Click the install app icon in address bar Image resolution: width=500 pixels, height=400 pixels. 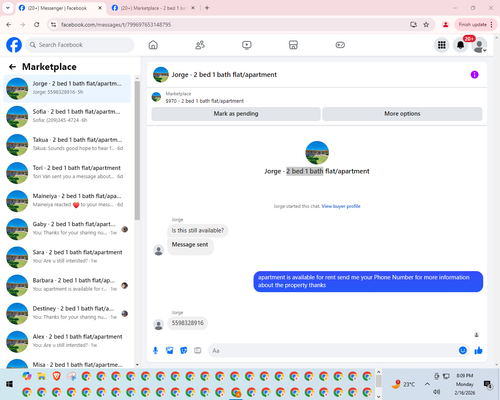pyautogui.click(x=413, y=24)
